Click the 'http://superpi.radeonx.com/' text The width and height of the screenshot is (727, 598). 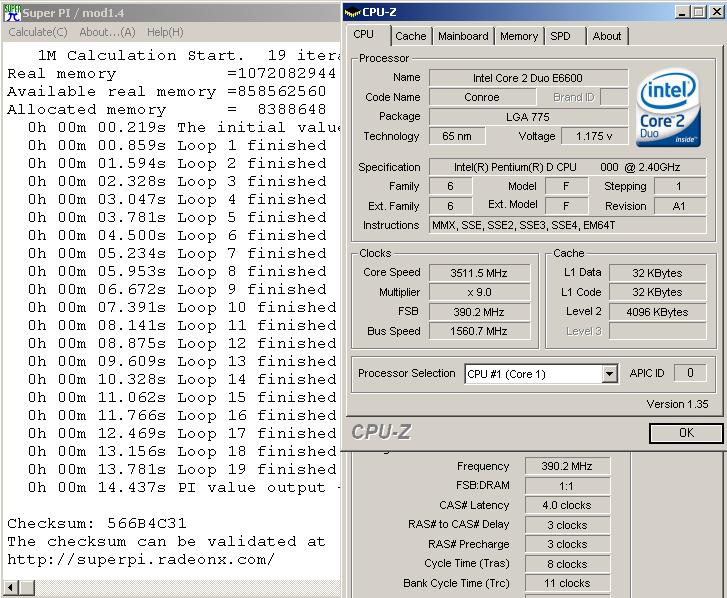click(x=141, y=560)
